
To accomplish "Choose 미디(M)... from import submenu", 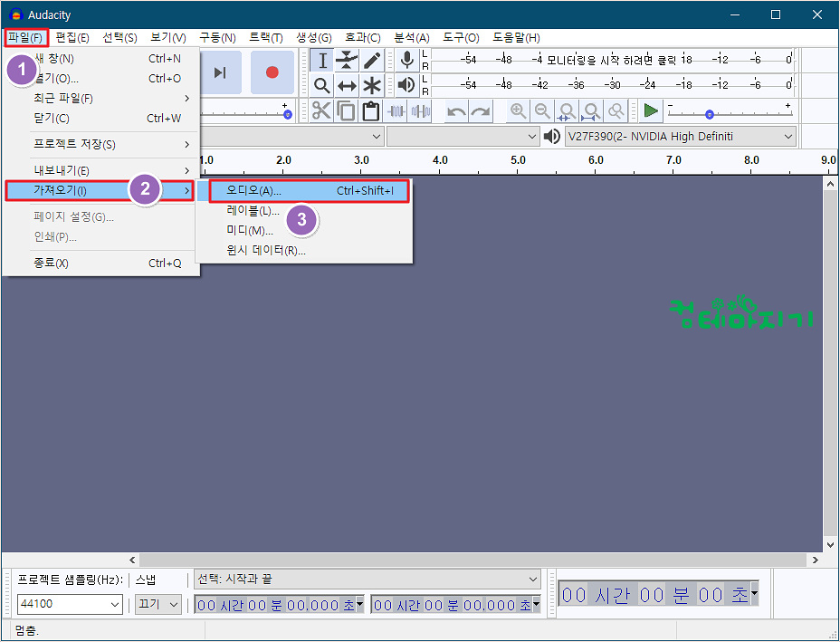I will tap(305, 230).
